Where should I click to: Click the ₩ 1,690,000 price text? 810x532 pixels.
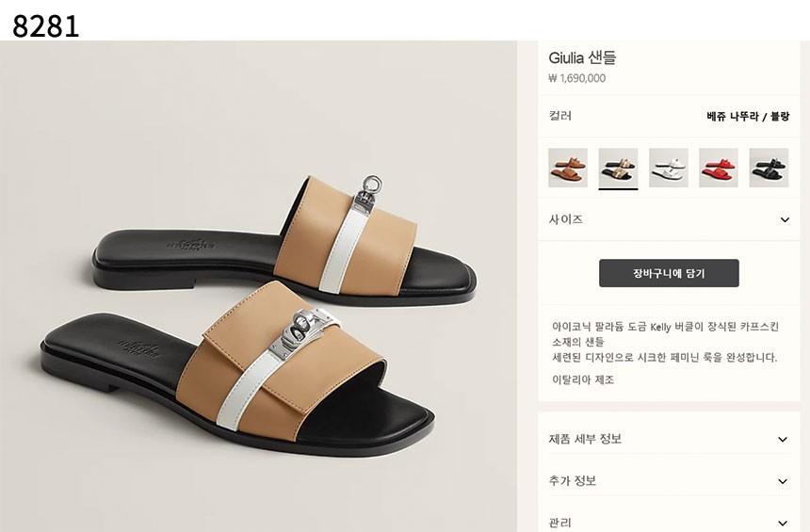[x=576, y=79]
